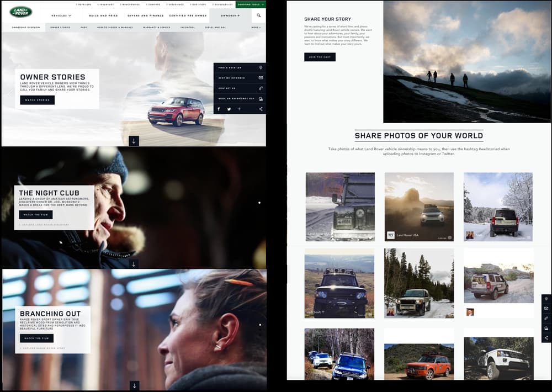552x392 pixels.
Task: Click the Land Rover logo
Action: 21,12
